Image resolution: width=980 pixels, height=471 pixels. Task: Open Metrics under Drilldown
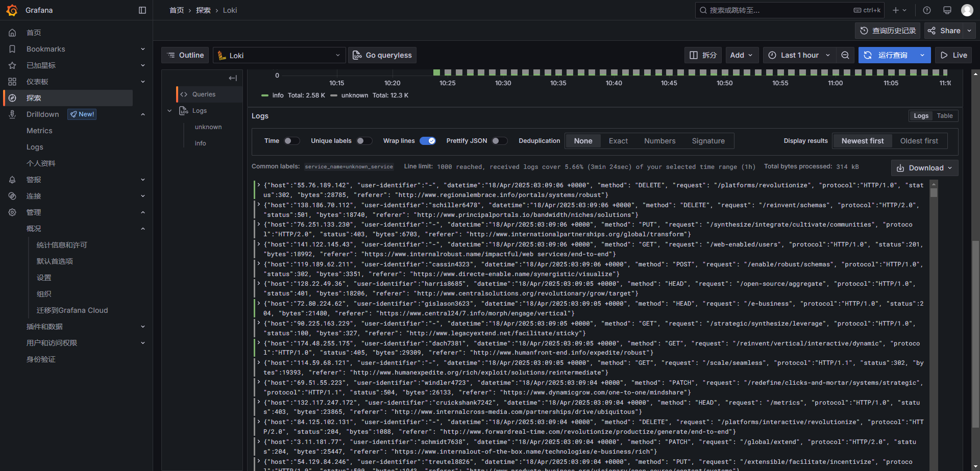tap(39, 131)
